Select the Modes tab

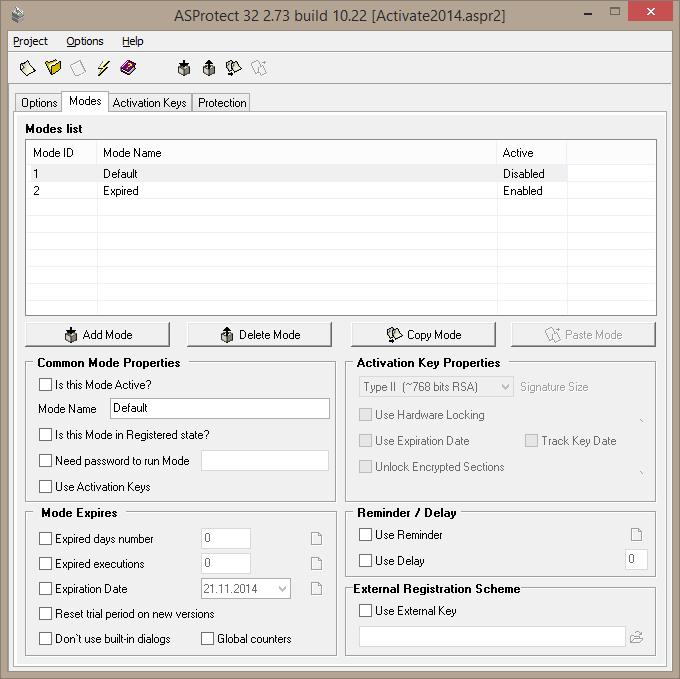click(85, 101)
